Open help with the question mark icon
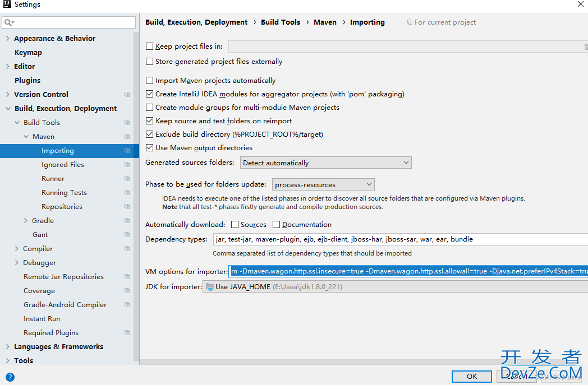The height and width of the screenshot is (385, 588). [x=10, y=377]
